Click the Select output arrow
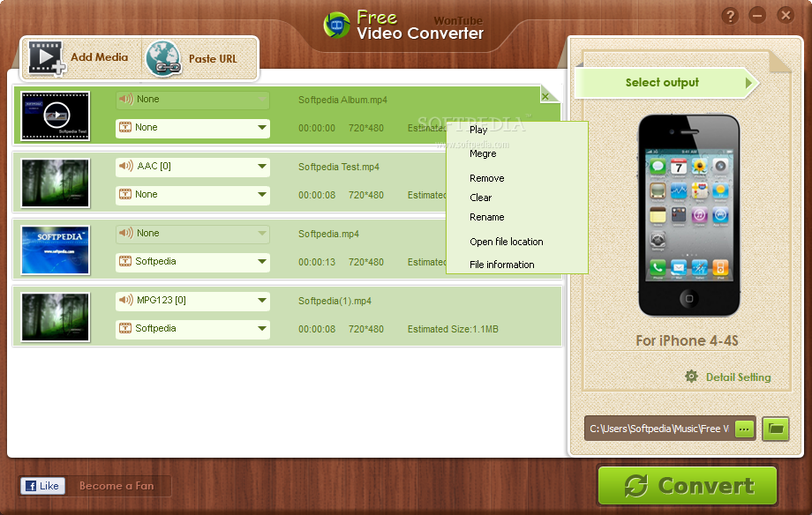The height and width of the screenshot is (515, 812). tap(748, 83)
